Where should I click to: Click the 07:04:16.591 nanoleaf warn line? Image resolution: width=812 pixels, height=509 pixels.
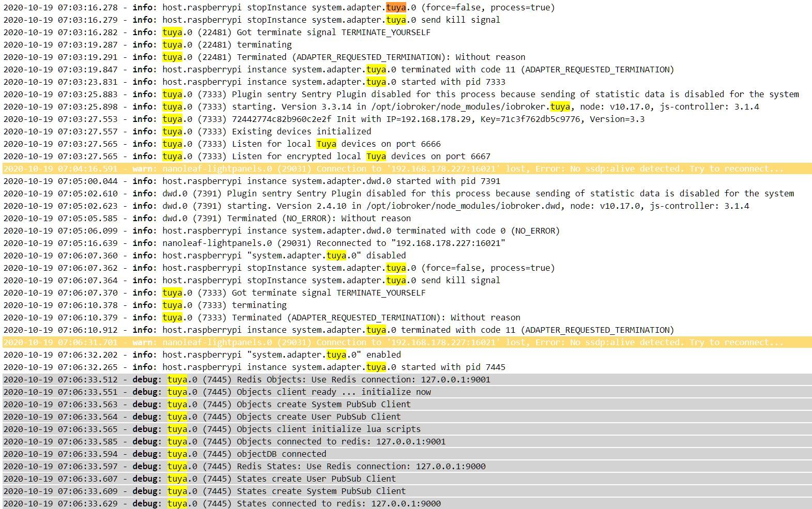407,168
